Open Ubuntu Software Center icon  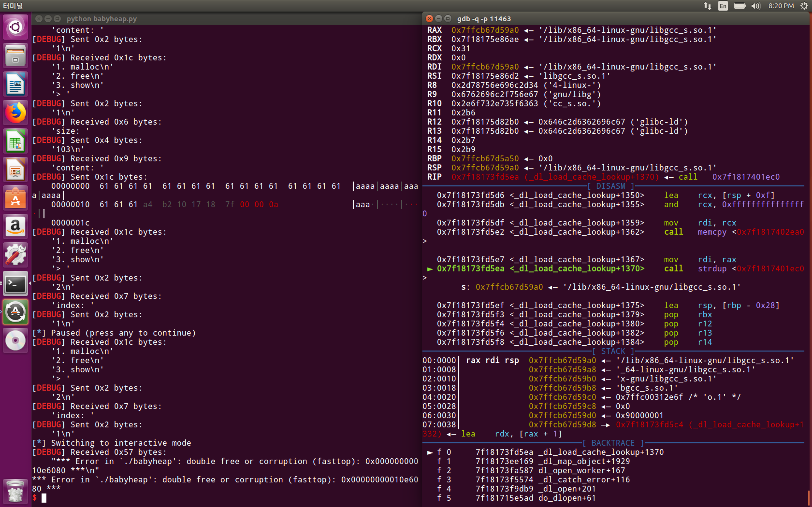pos(15,198)
